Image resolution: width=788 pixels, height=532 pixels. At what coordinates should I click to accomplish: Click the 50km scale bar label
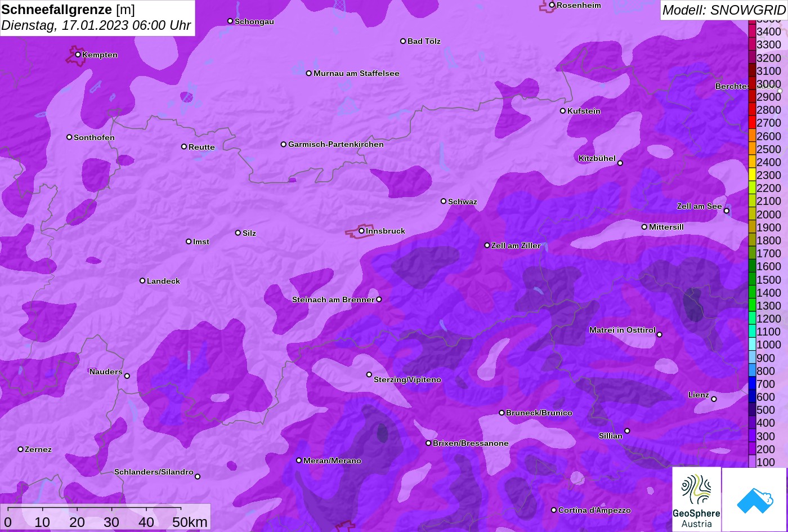(x=190, y=522)
